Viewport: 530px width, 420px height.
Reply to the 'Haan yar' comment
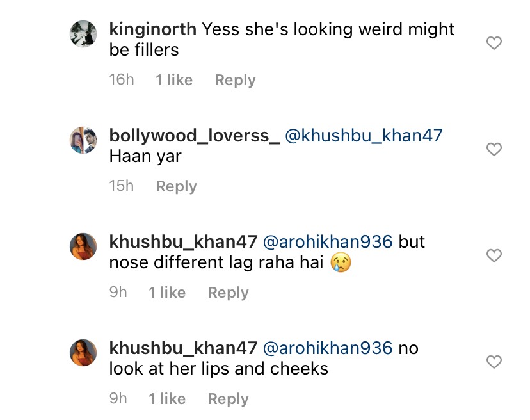click(176, 186)
